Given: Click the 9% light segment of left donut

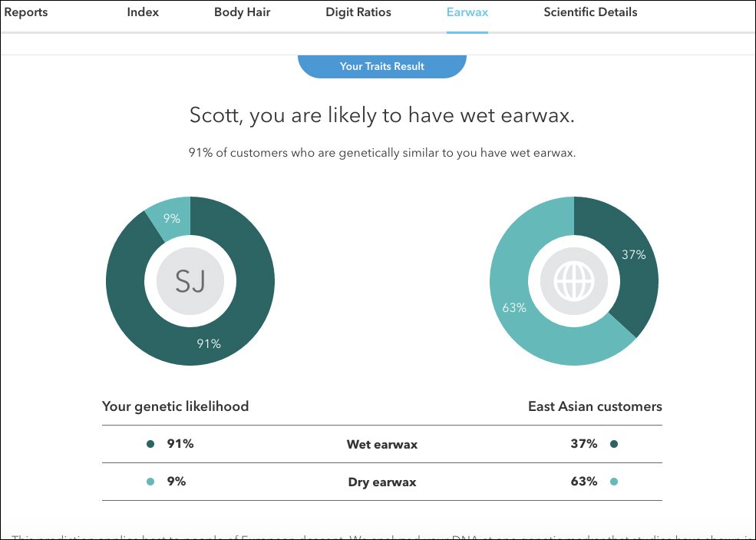Looking at the screenshot, I should [x=171, y=219].
